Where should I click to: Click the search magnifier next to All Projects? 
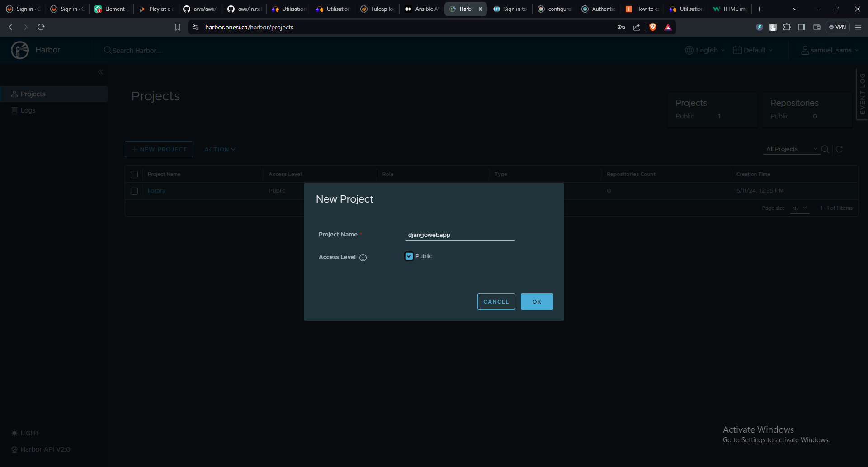point(825,149)
